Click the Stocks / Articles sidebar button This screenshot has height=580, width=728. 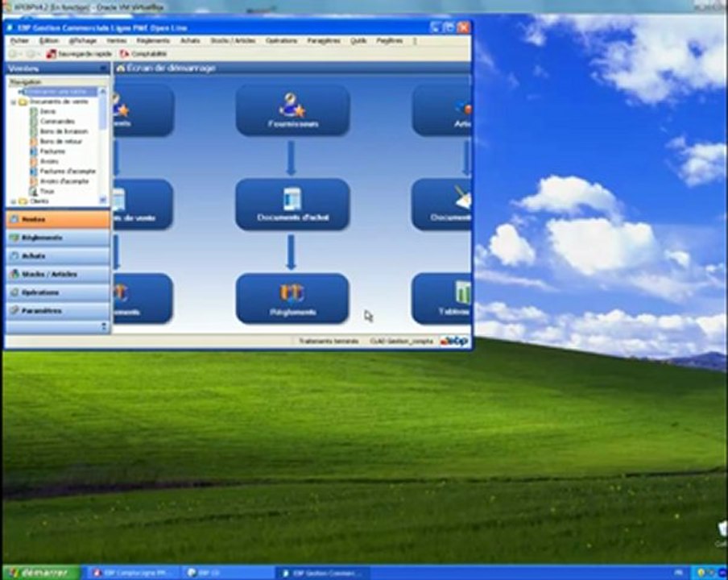[58, 275]
